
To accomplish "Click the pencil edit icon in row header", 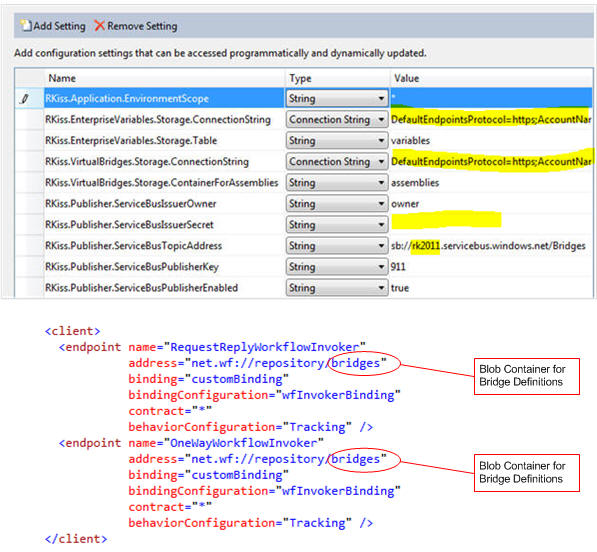I will [x=24, y=99].
